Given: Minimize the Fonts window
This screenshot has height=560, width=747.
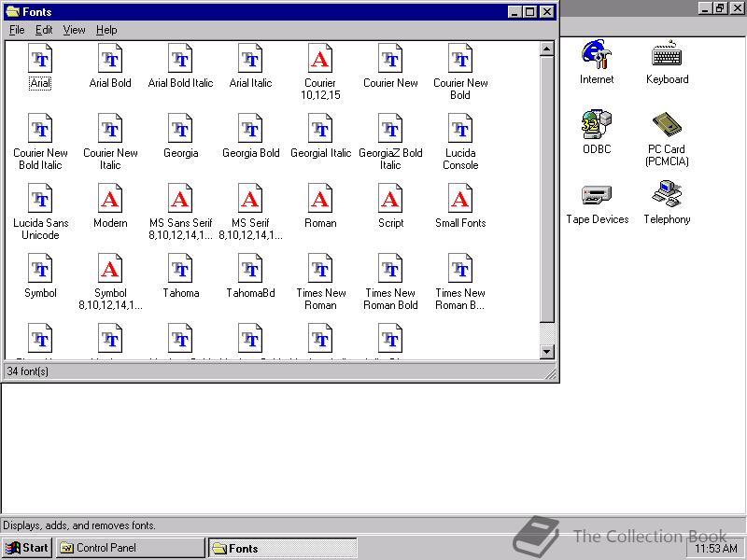Looking at the screenshot, I should pos(514,12).
